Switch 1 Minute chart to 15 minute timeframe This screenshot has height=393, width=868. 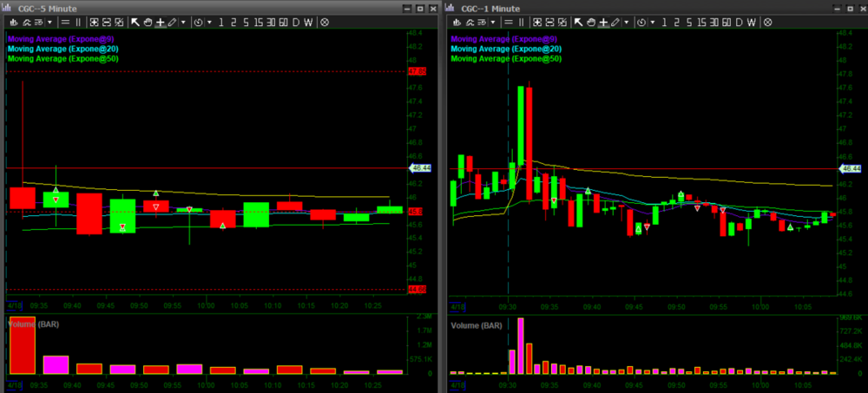pos(700,22)
